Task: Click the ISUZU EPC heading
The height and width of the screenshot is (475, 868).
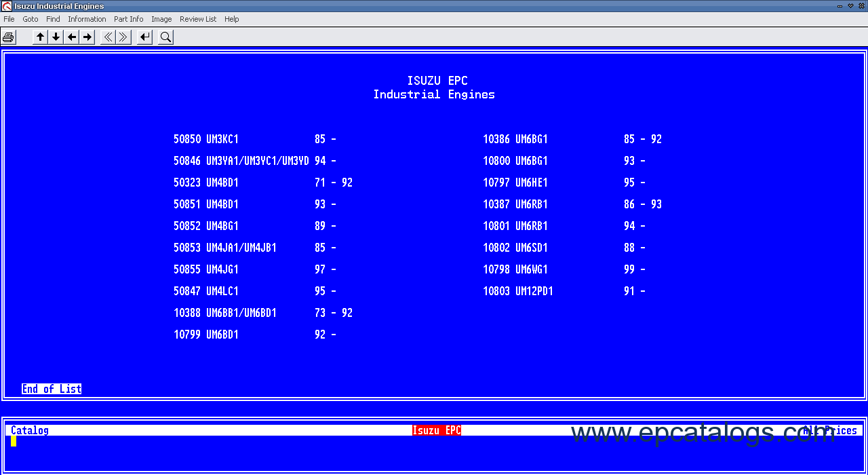Action: (437, 81)
